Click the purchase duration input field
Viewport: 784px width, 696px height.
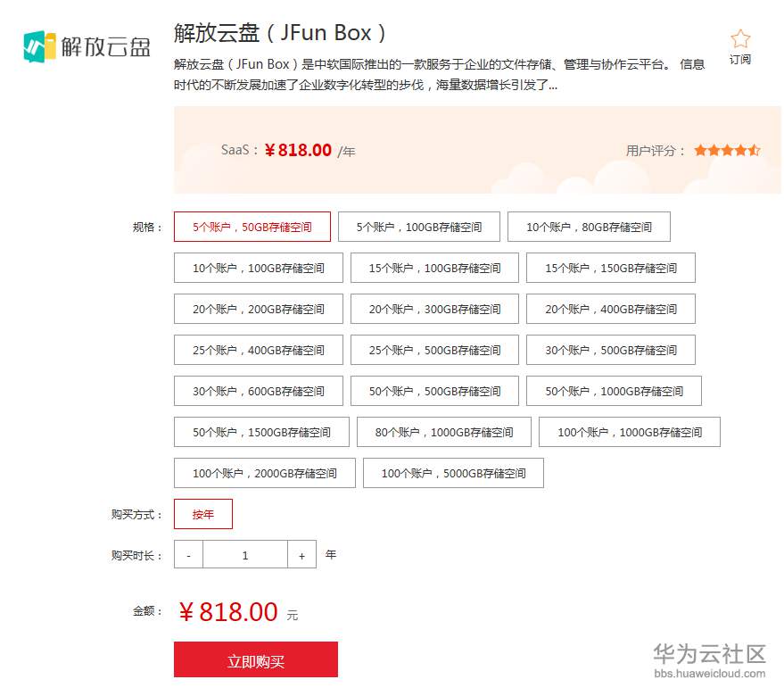coord(244,554)
